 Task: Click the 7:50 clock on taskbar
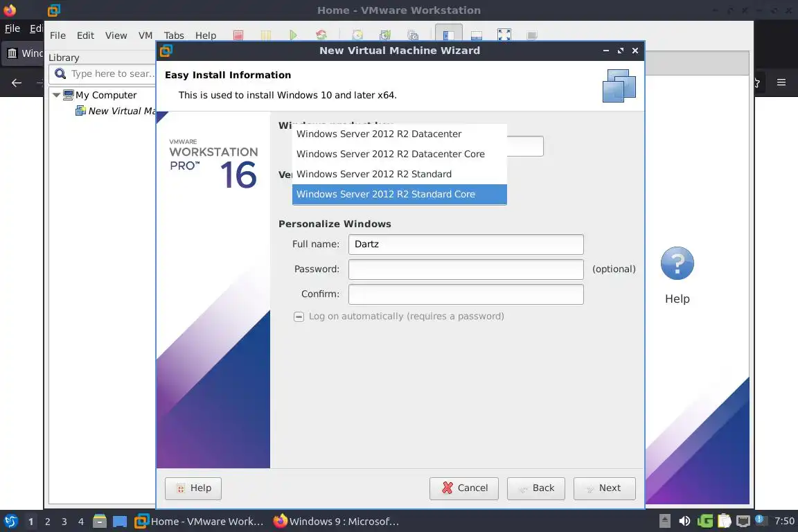pyautogui.click(x=783, y=521)
